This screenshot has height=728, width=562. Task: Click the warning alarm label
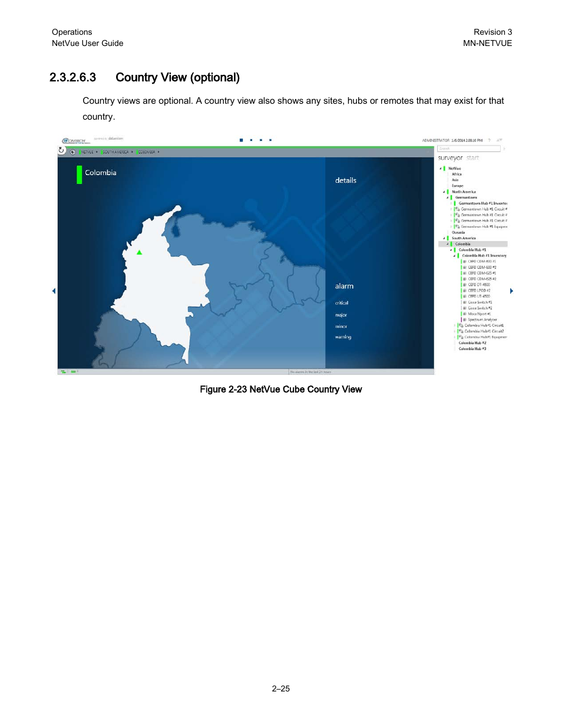click(x=343, y=337)
